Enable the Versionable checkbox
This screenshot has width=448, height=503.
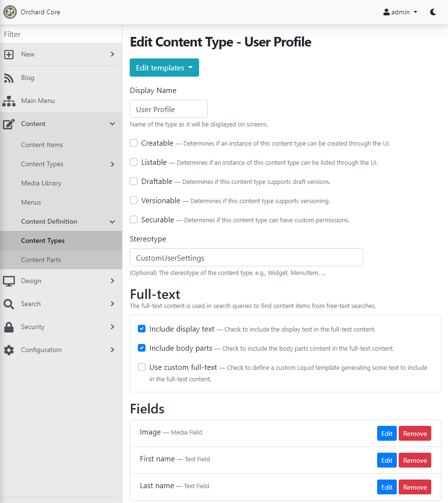click(x=134, y=201)
